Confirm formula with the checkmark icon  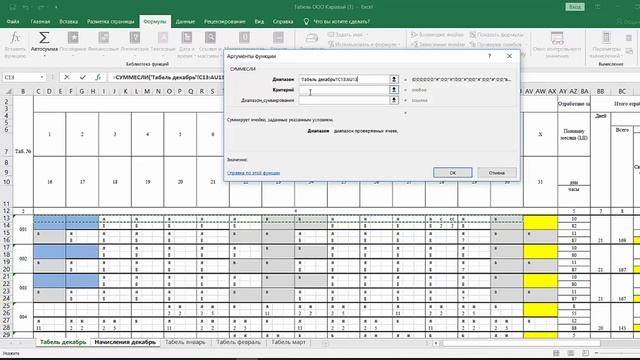pyautogui.click(x=83, y=77)
